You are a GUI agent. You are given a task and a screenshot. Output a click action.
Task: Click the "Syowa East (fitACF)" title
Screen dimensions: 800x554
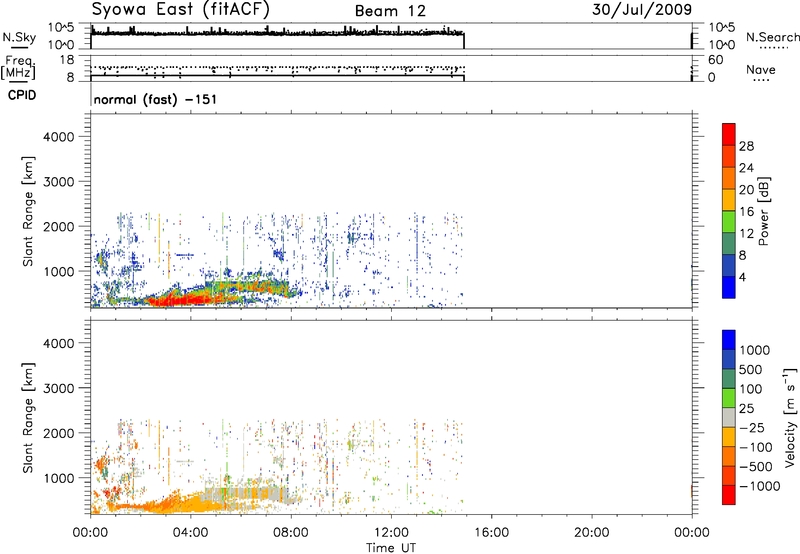tap(180, 9)
